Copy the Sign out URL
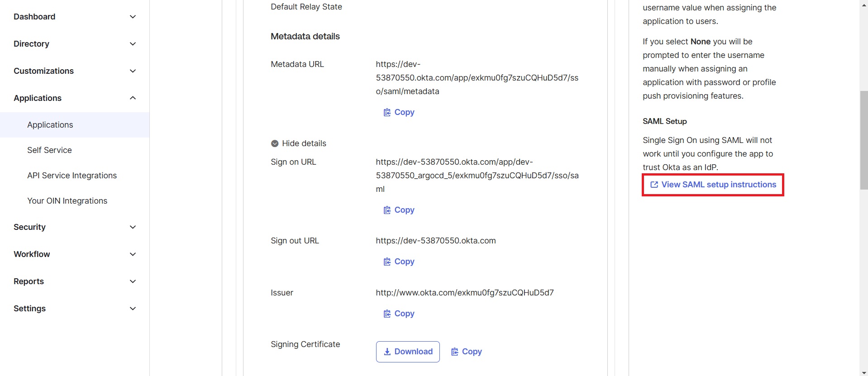 tap(398, 261)
